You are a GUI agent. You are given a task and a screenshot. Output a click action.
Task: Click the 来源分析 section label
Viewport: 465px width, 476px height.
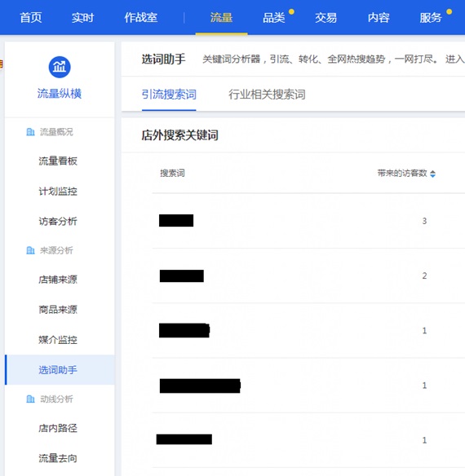click(x=56, y=250)
